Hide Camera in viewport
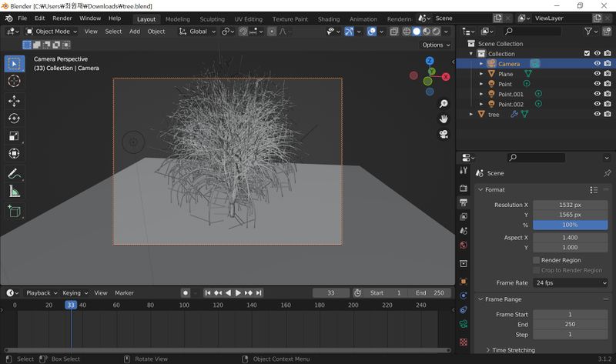The image size is (616, 364). pyautogui.click(x=598, y=63)
